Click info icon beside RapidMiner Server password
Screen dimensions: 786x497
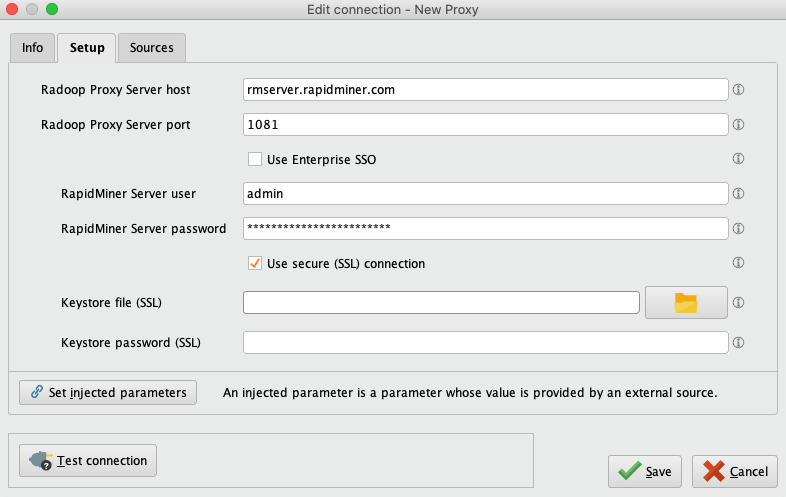tap(739, 229)
